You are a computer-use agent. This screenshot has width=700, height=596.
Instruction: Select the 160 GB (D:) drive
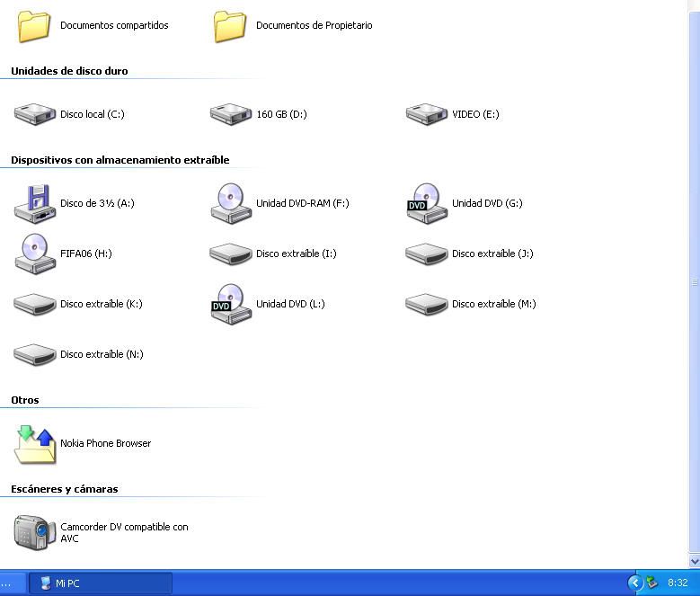(x=231, y=114)
